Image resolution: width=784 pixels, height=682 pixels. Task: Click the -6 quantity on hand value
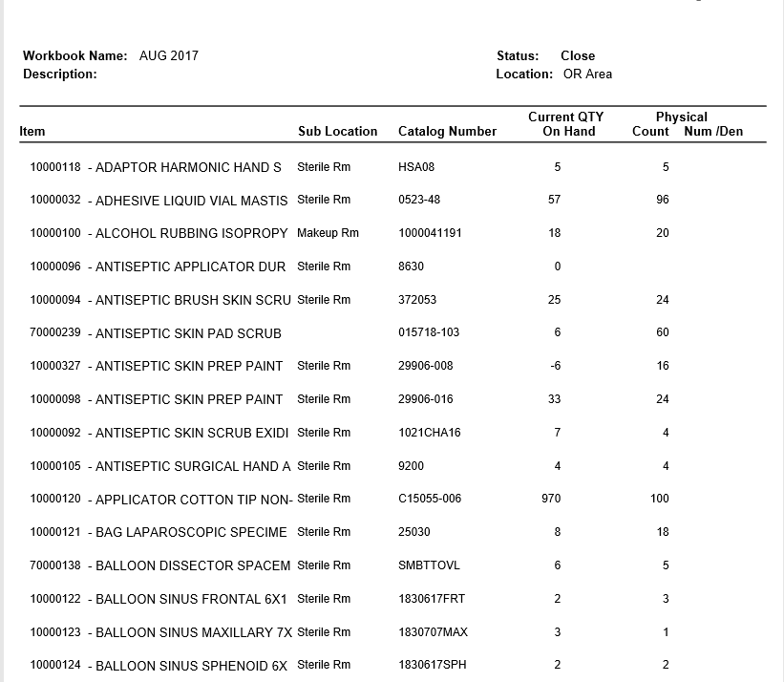555,366
